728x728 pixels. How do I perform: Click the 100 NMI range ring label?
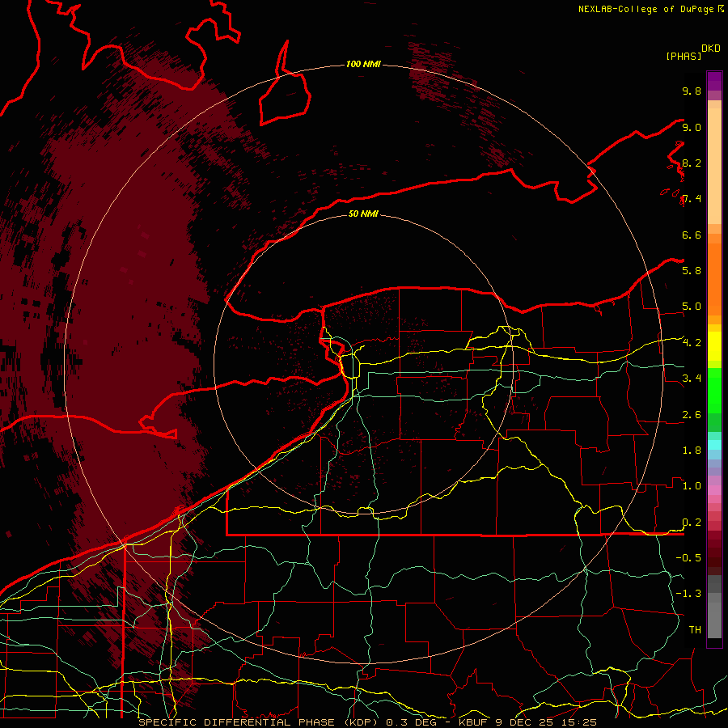[363, 64]
